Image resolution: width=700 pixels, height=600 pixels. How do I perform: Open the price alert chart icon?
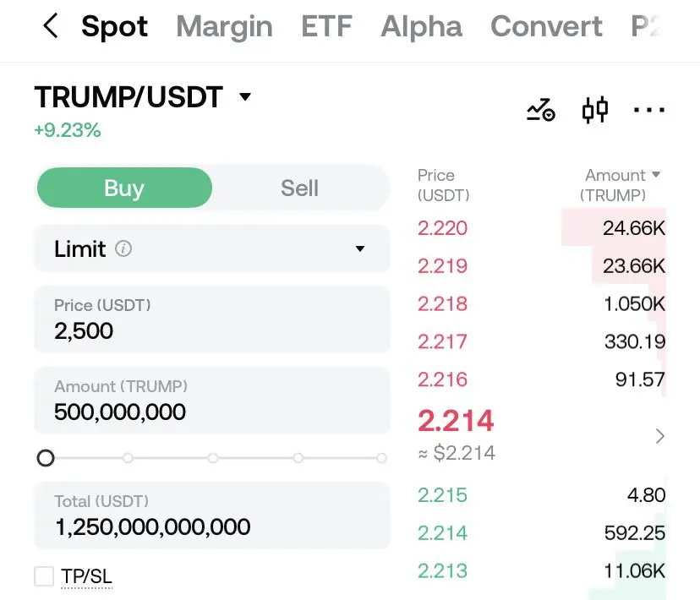pos(540,110)
